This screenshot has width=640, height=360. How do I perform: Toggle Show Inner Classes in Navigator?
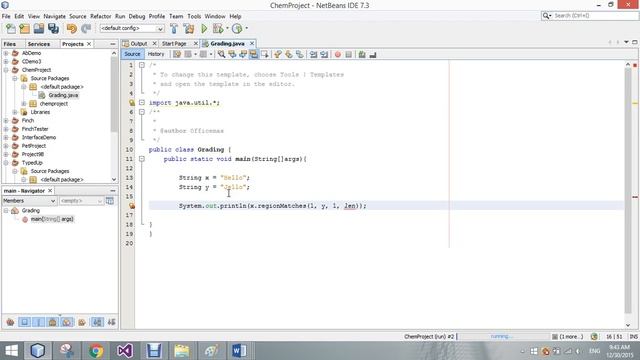pyautogui.click(x=67, y=322)
